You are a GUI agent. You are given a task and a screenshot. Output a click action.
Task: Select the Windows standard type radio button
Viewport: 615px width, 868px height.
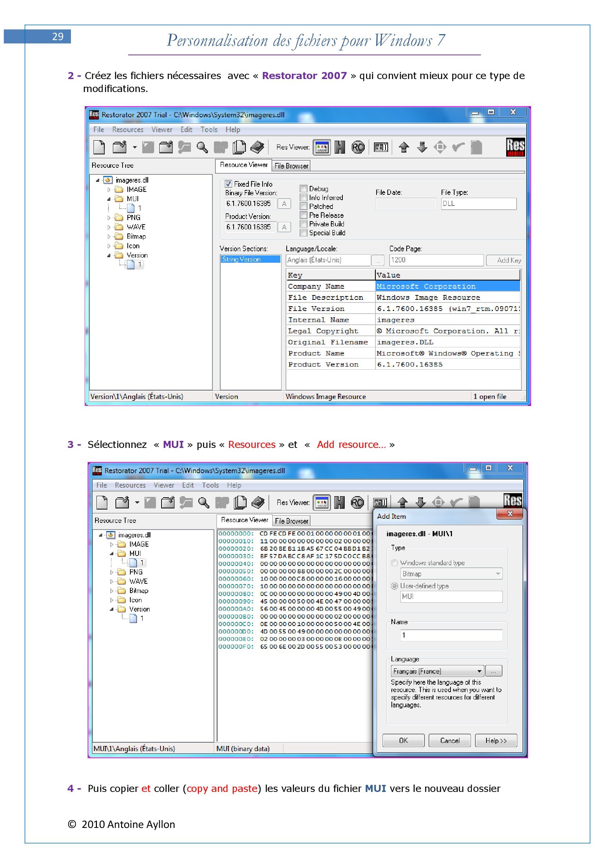coord(394,563)
